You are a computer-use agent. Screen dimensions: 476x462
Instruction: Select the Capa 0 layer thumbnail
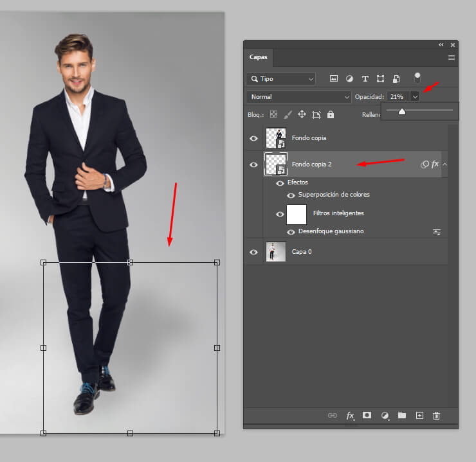coord(276,251)
